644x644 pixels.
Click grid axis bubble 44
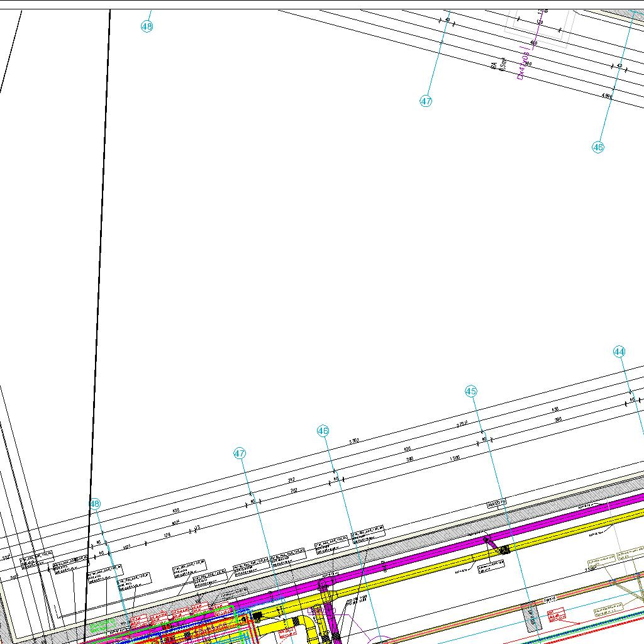point(619,352)
